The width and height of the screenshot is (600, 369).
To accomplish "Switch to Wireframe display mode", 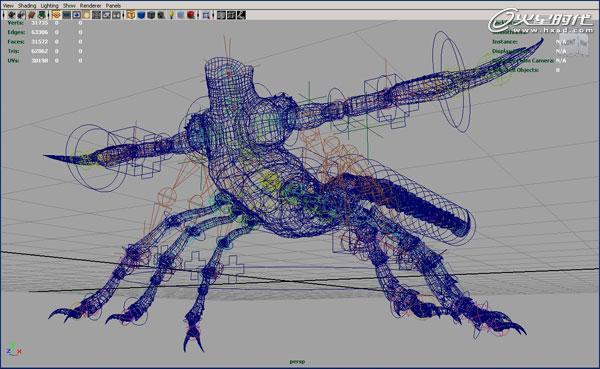I will pos(131,15).
